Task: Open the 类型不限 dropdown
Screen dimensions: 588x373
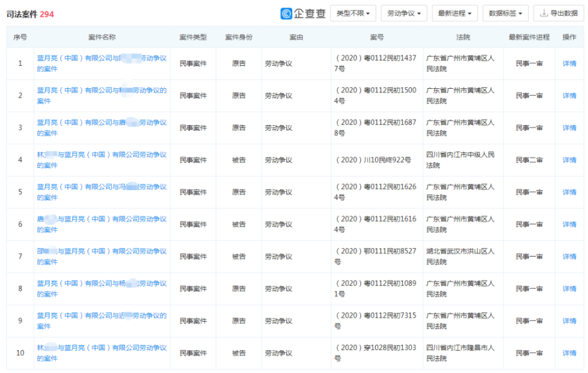Action: pos(353,13)
